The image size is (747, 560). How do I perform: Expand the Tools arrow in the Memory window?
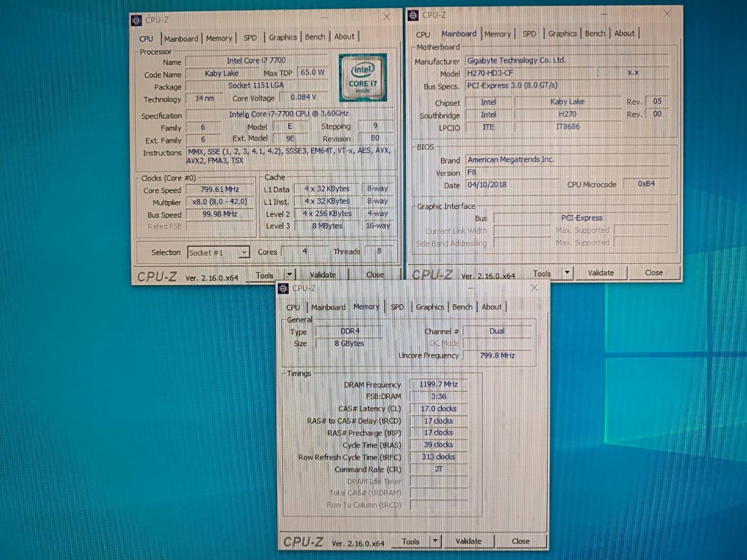pyautogui.click(x=435, y=541)
